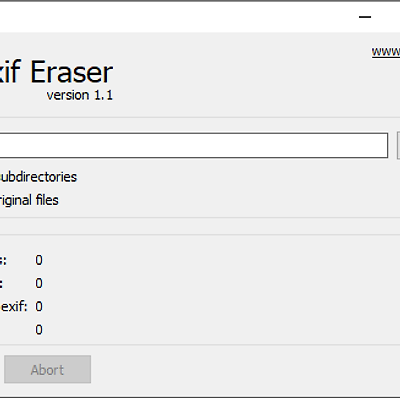Click the separator line above Abort button
Image resolution: width=400 pixels, height=400 pixels.
click(x=200, y=345)
